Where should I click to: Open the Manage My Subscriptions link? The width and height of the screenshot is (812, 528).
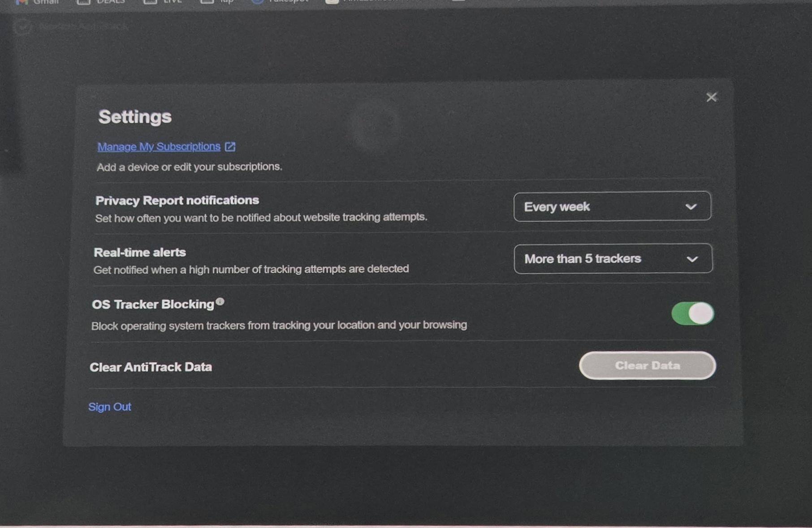159,147
